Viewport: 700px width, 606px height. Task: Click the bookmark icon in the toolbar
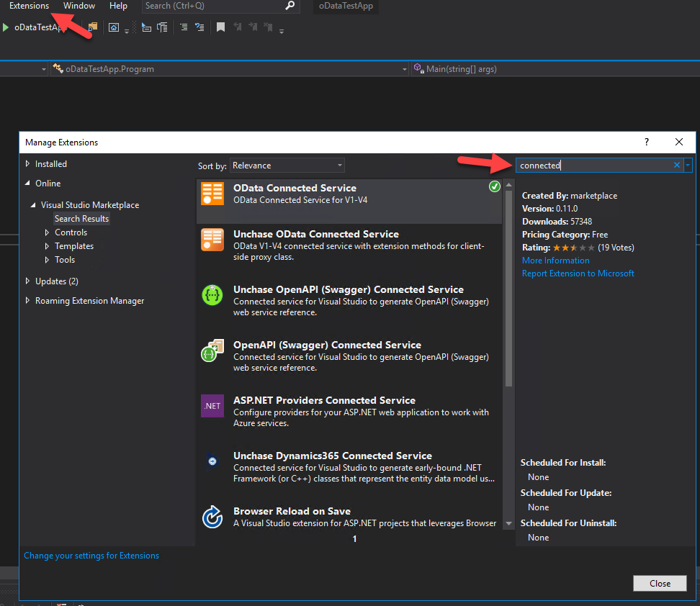point(220,27)
